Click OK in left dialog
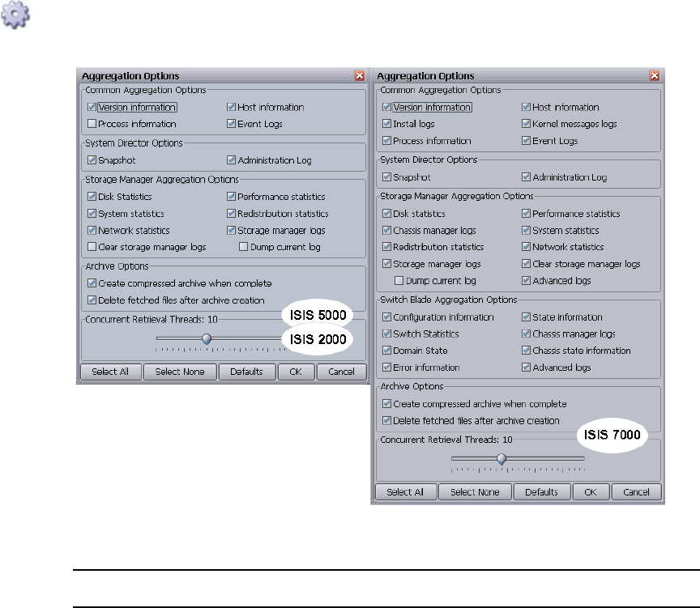The image size is (700, 608). click(x=296, y=372)
